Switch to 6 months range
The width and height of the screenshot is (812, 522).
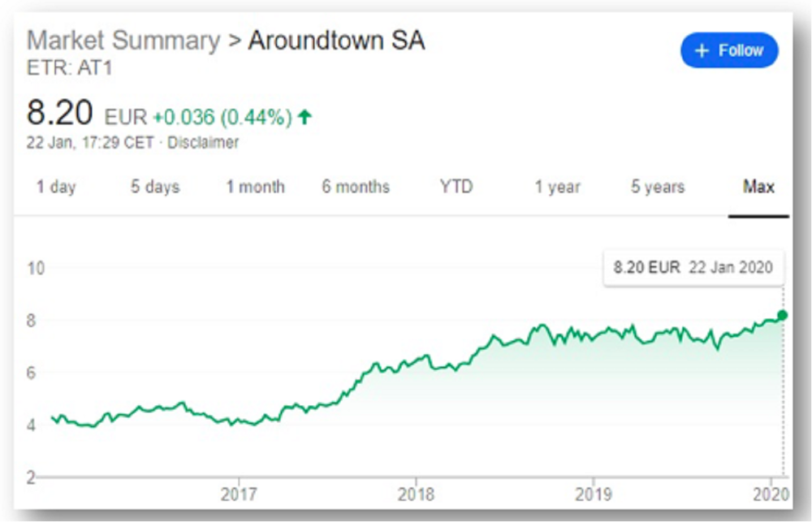point(356,187)
